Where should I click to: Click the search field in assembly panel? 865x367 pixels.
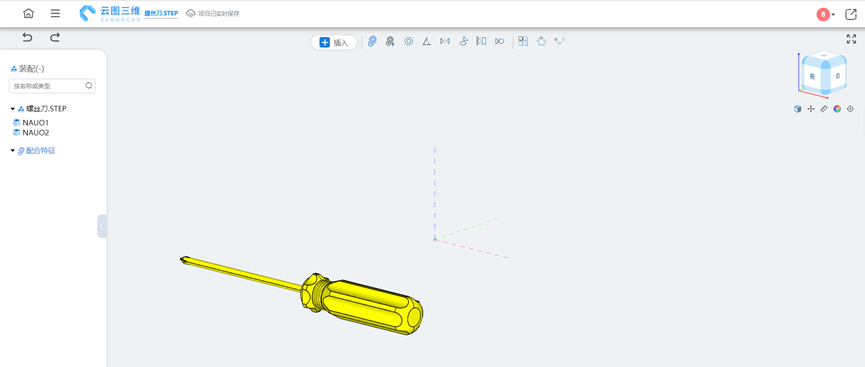pos(52,86)
